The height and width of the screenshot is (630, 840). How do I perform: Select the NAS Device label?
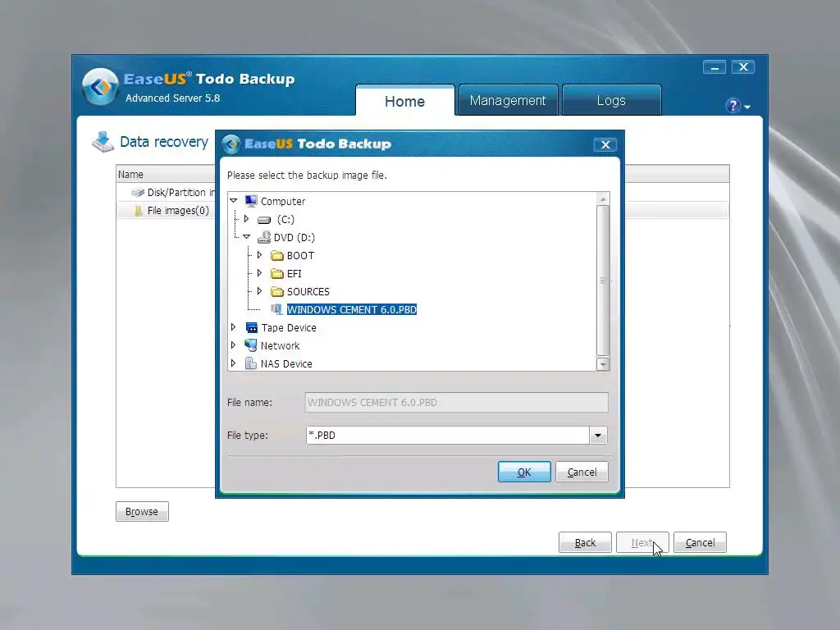286,363
